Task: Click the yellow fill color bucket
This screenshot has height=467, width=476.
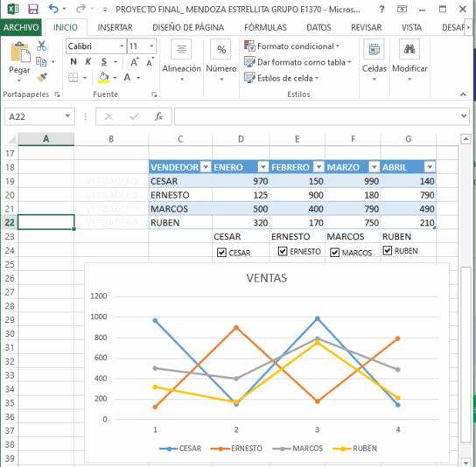Action: (103, 77)
